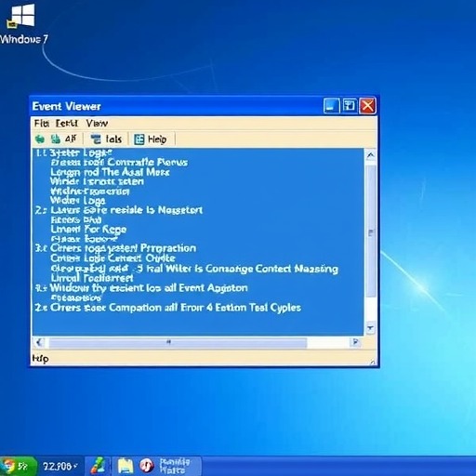Click the green back arrow toolbar icon
The height and width of the screenshot is (476, 476).
[x=40, y=139]
